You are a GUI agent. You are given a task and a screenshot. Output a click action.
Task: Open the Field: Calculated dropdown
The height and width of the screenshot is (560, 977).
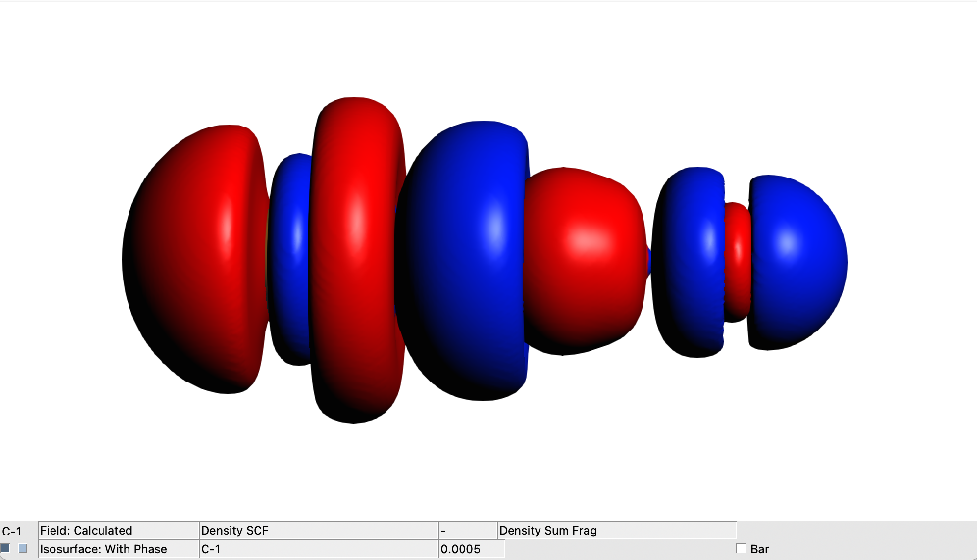pyautogui.click(x=119, y=531)
